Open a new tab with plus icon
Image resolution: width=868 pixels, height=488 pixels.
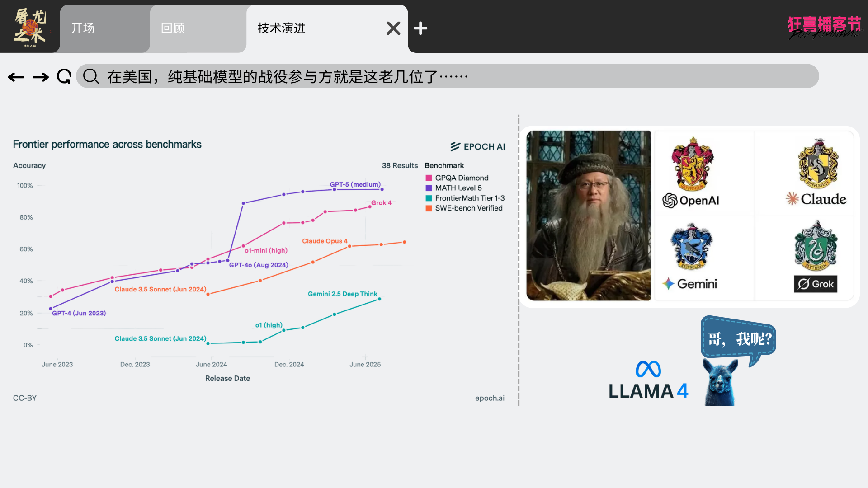pyautogui.click(x=420, y=28)
